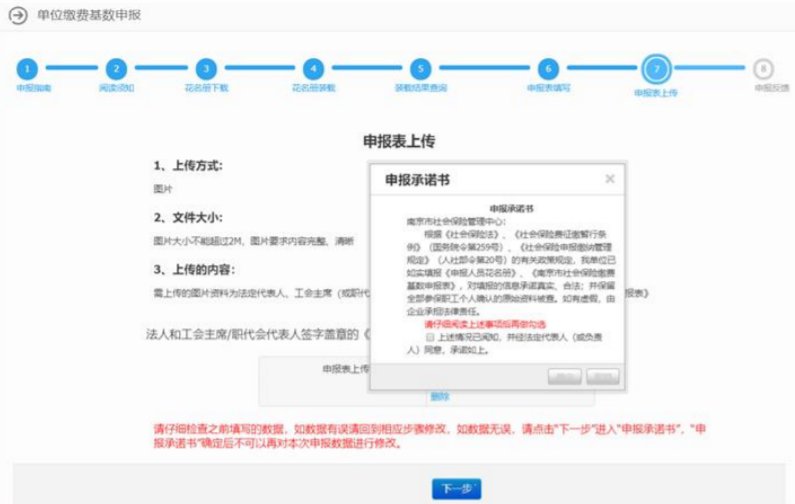Click the arrow icon beside 单位缴费基数申报
The height and width of the screenshot is (504, 795).
tap(18, 15)
